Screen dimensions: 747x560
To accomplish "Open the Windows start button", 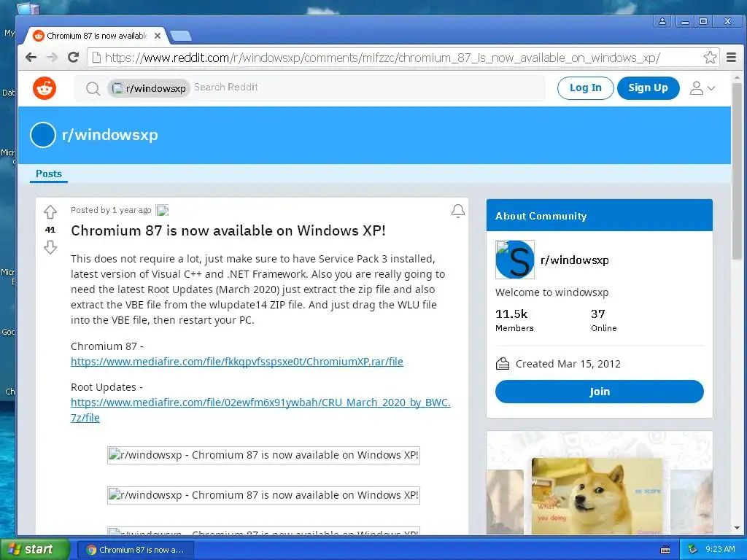I will pyautogui.click(x=34, y=549).
